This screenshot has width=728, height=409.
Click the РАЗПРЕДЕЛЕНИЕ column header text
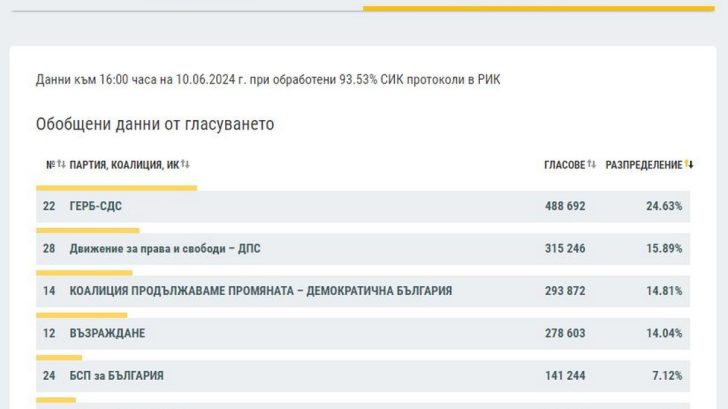644,165
